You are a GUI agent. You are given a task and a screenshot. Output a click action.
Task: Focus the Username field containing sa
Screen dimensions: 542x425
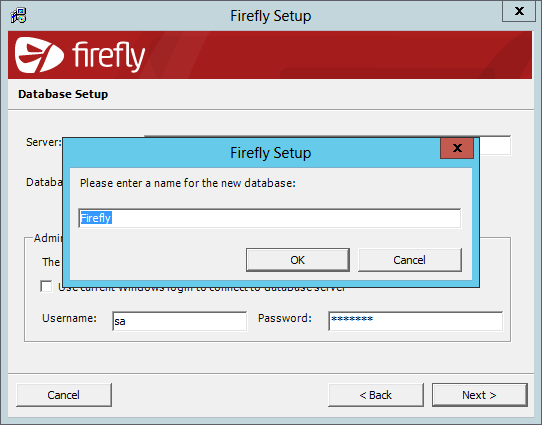pyautogui.click(x=179, y=321)
